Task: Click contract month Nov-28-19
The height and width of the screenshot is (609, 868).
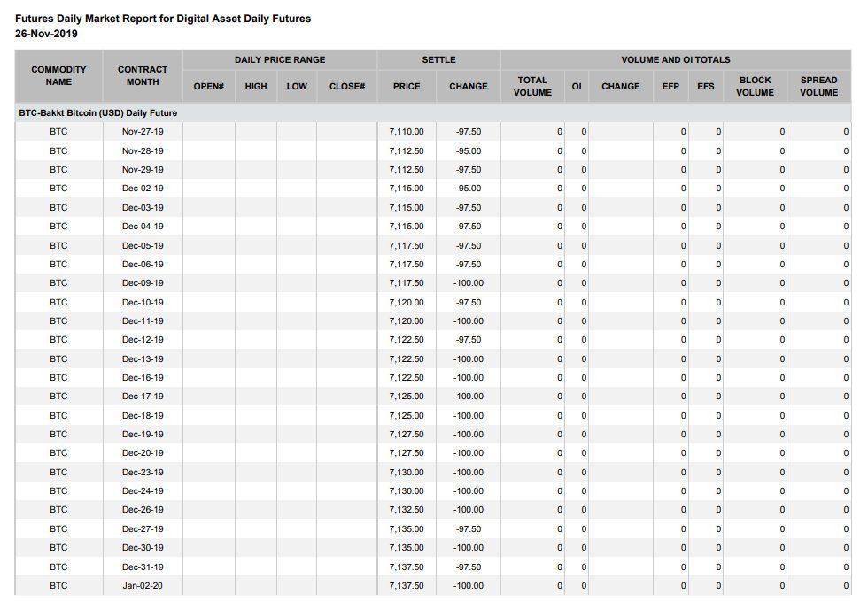Action: (143, 151)
